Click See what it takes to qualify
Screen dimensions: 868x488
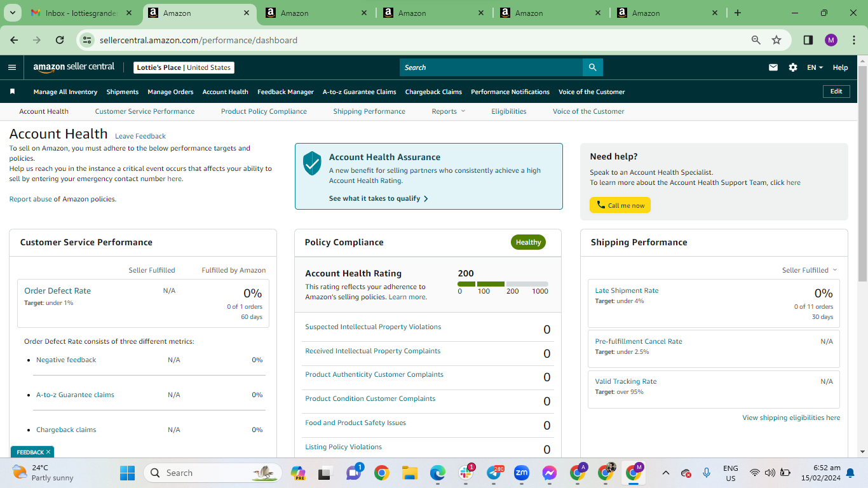(x=379, y=198)
